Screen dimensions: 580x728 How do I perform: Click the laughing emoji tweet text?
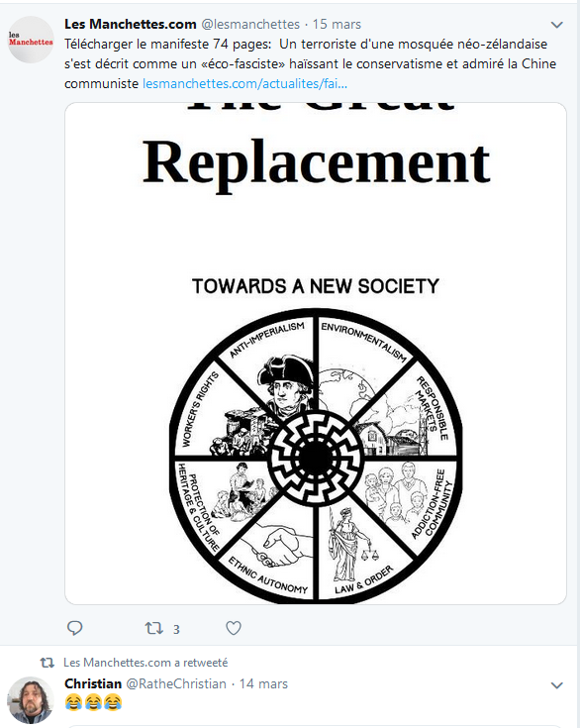click(x=93, y=702)
